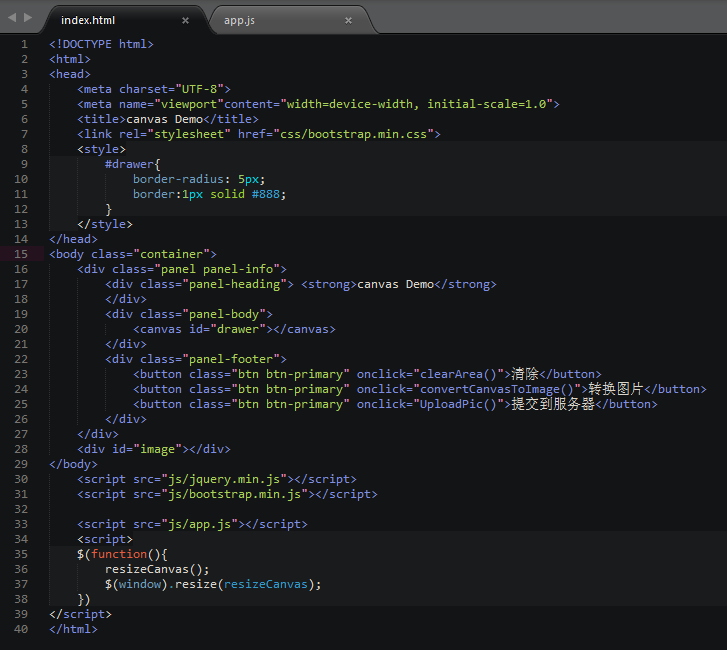Click the "panel-body" div line
Viewport: 727px width, 650px height.
click(189, 314)
